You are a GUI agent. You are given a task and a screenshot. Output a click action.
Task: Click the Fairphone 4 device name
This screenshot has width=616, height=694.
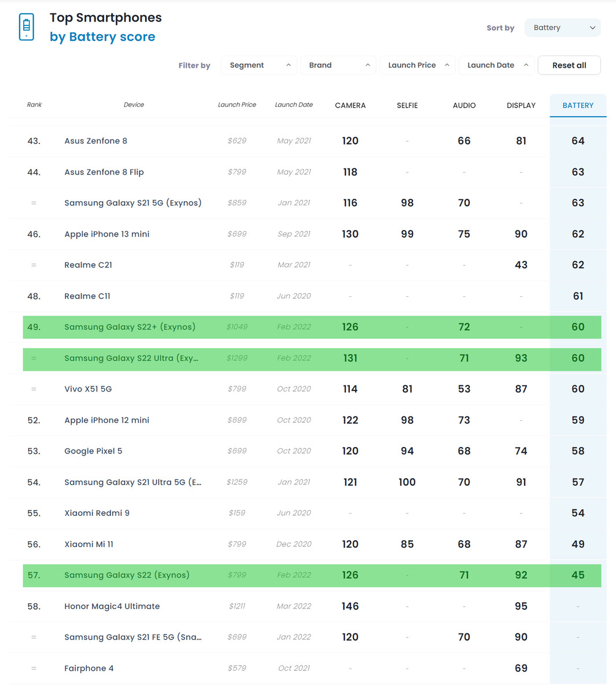pos(89,669)
